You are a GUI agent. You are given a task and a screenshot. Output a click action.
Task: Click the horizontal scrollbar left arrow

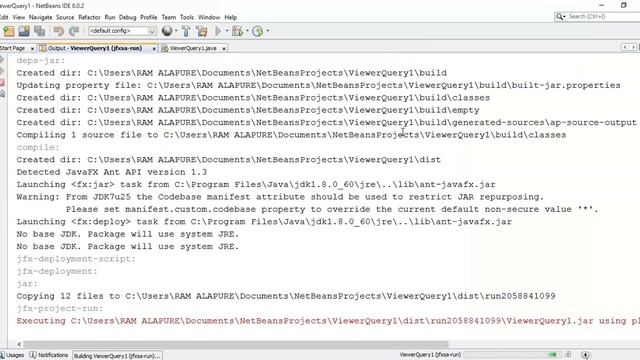[19, 344]
